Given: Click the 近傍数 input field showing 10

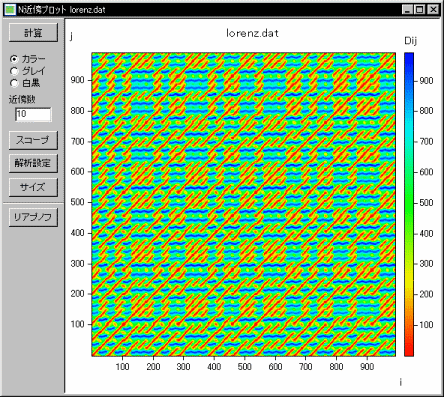Looking at the screenshot, I should [x=33, y=114].
